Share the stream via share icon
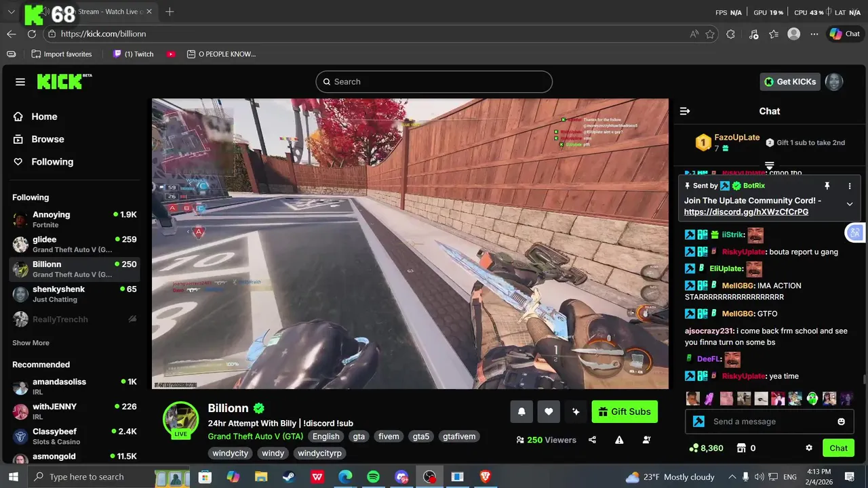 592,440
